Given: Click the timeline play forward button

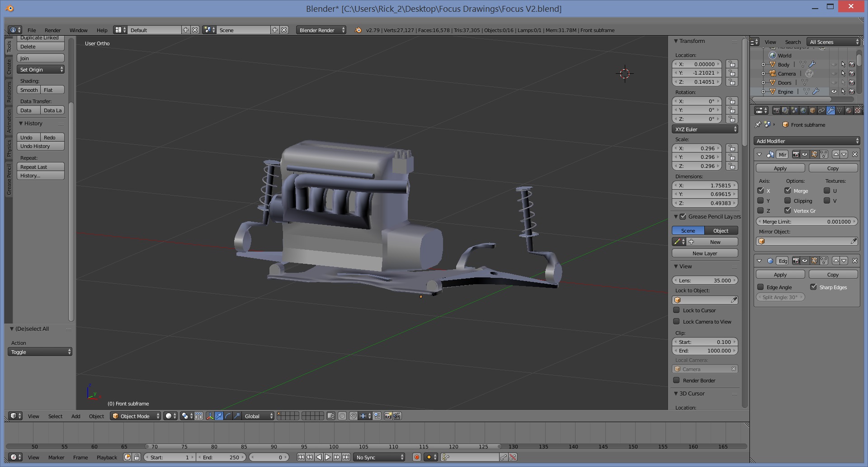Looking at the screenshot, I should (x=328, y=457).
